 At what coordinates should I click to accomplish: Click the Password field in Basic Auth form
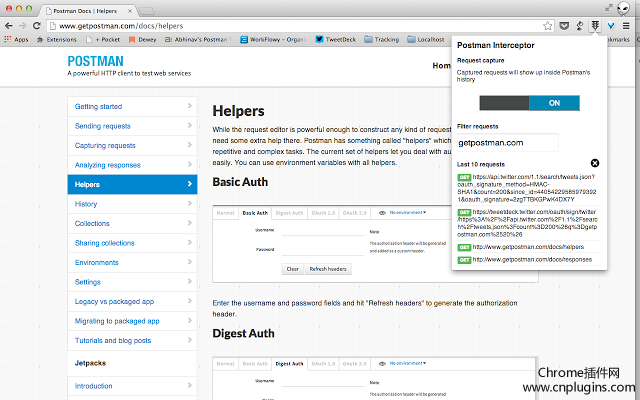pyautogui.click(x=322, y=250)
